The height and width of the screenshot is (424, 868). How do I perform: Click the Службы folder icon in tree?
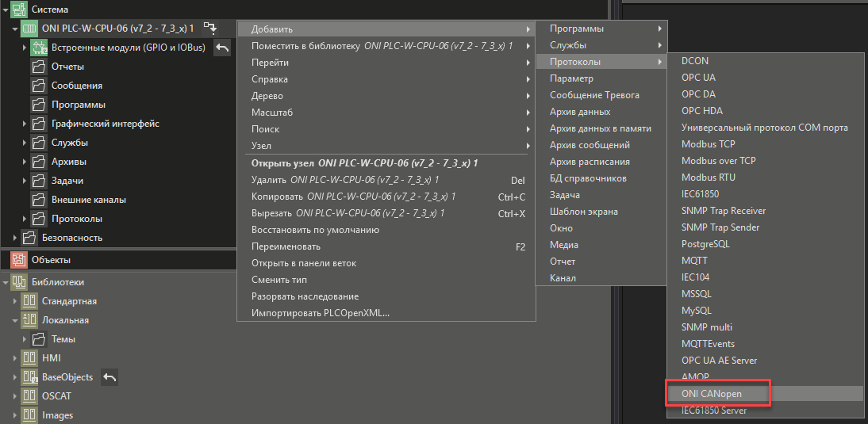point(38,143)
